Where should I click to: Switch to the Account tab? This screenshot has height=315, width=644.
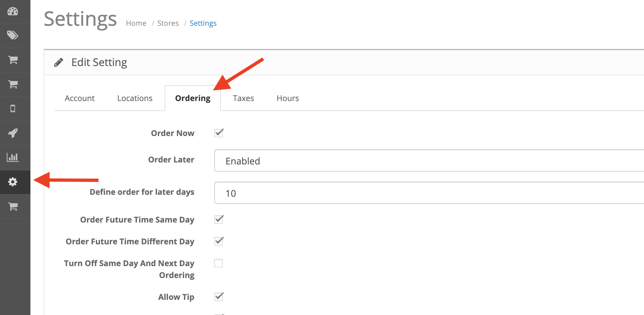coord(80,98)
